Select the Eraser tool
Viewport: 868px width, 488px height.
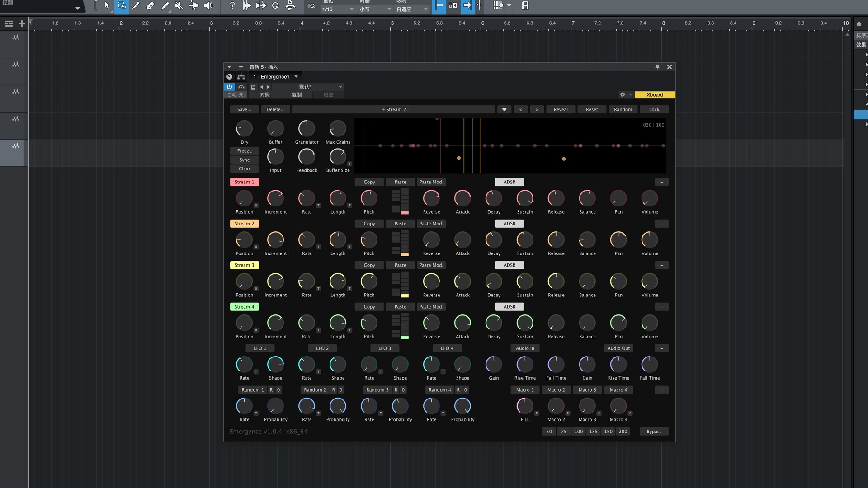point(151,5)
